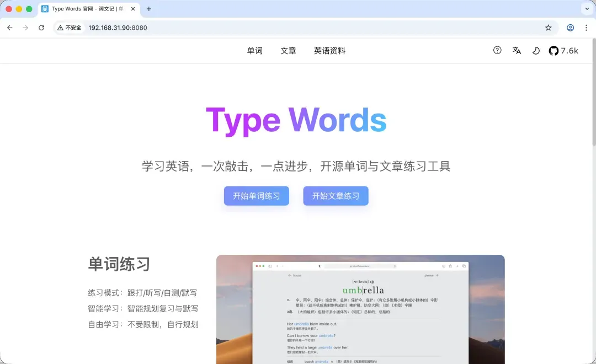Toggle dark mode with moon icon
Viewport: 596px width, 364px height.
(535, 51)
